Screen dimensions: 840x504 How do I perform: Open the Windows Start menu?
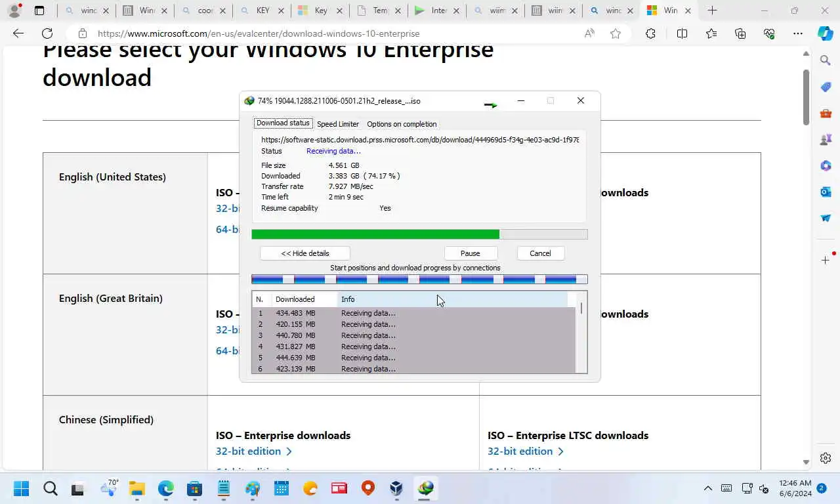click(x=22, y=488)
